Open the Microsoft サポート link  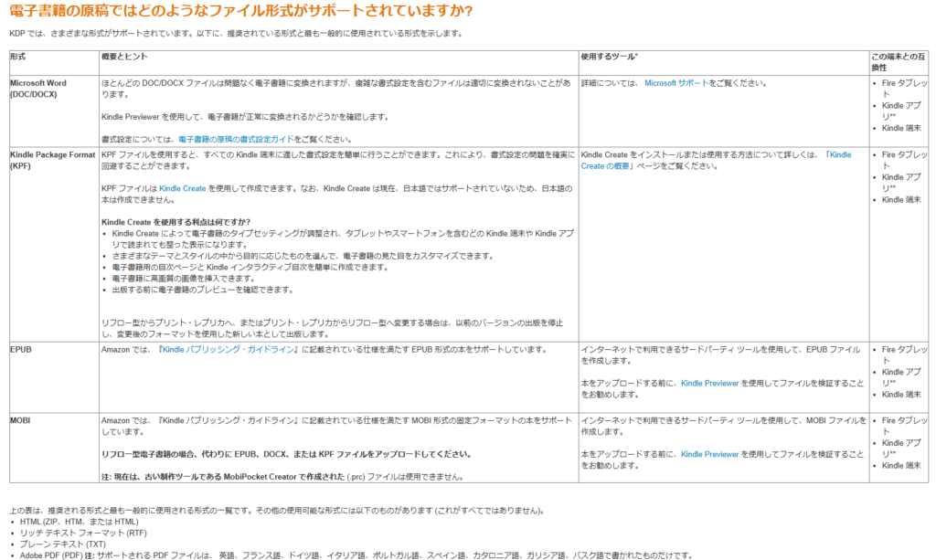(x=676, y=83)
